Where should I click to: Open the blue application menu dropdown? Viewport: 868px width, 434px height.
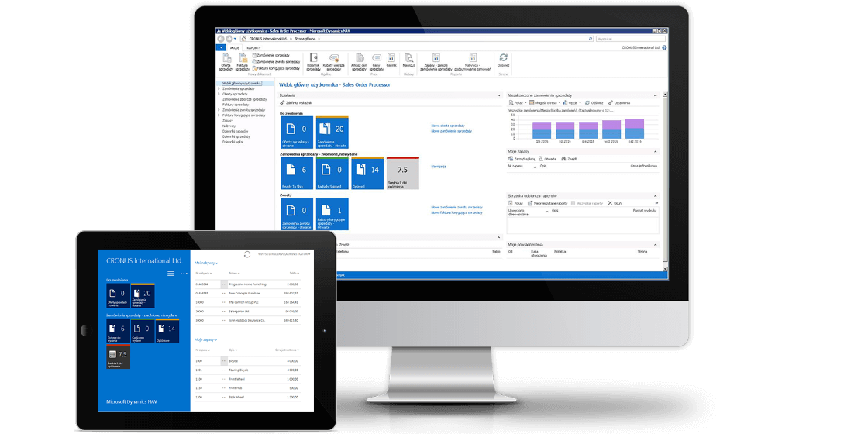coord(221,47)
